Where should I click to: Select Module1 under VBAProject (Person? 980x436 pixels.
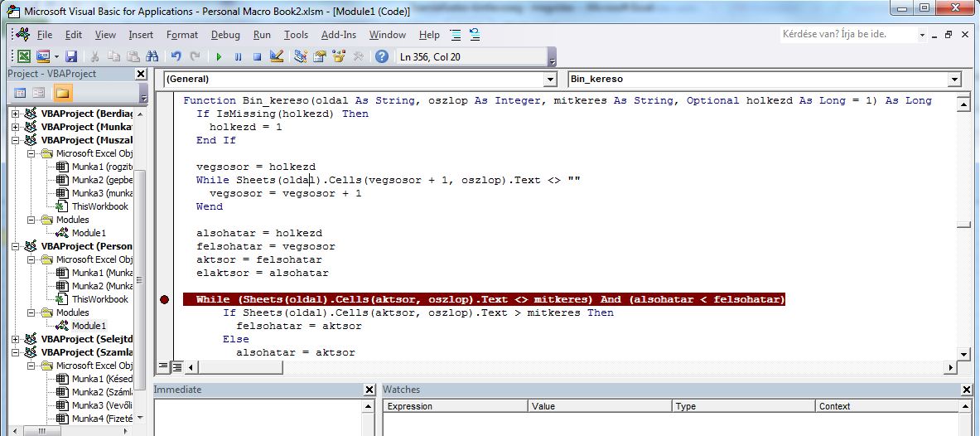89,325
